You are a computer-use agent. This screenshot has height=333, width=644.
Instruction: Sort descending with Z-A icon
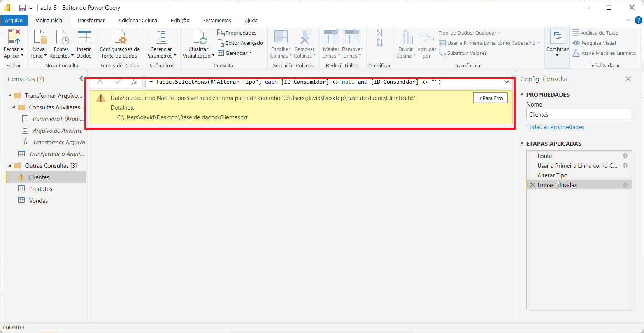pyautogui.click(x=380, y=43)
